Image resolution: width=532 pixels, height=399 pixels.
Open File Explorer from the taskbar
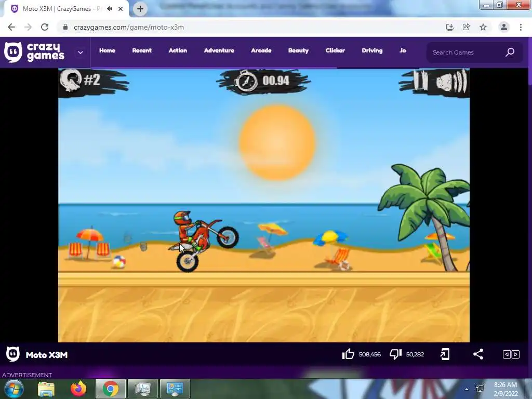pos(46,389)
